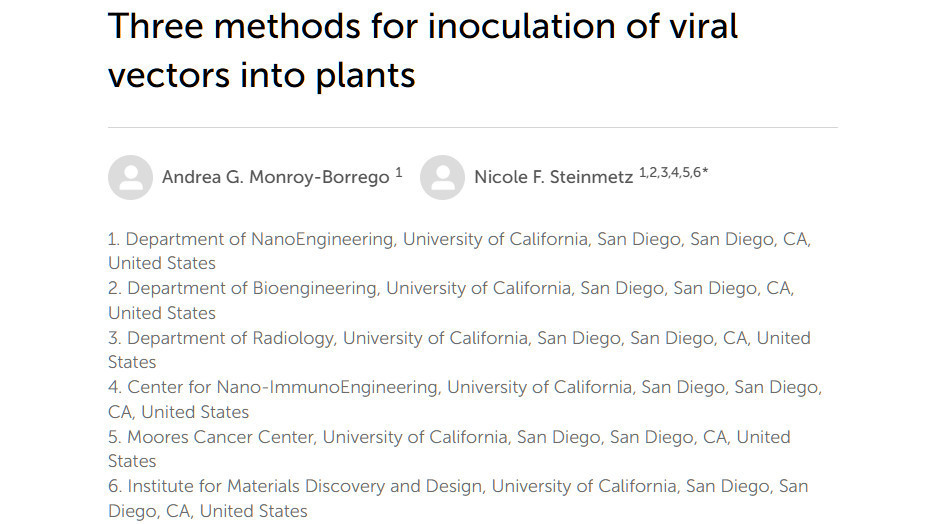Screen dimensions: 944x524
Task: Click "CA, United States" under Nano-ImmunoEngineering line
Action: 178,412
